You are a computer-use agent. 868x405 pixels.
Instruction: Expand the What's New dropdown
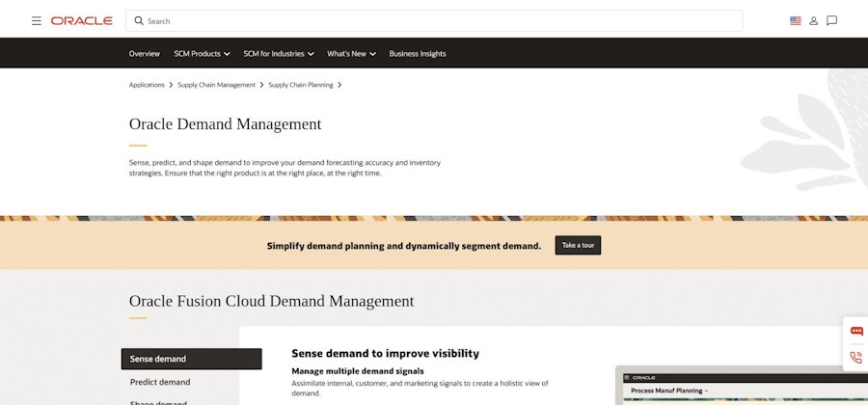tap(351, 54)
